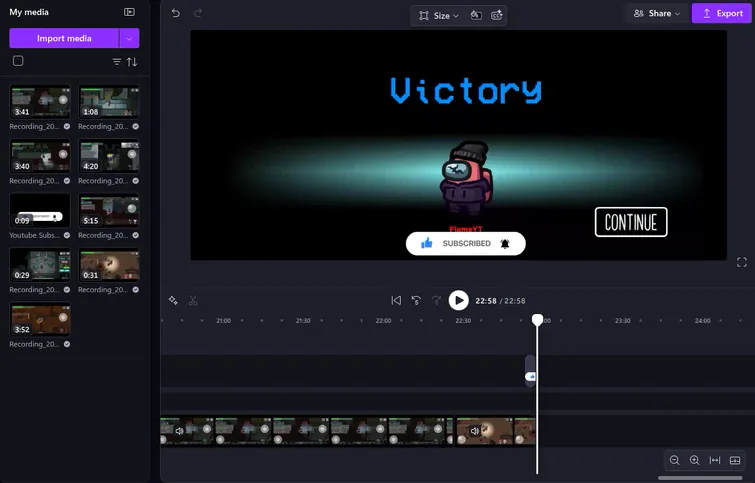
Task: Fit timeline to screen icon
Action: point(715,460)
